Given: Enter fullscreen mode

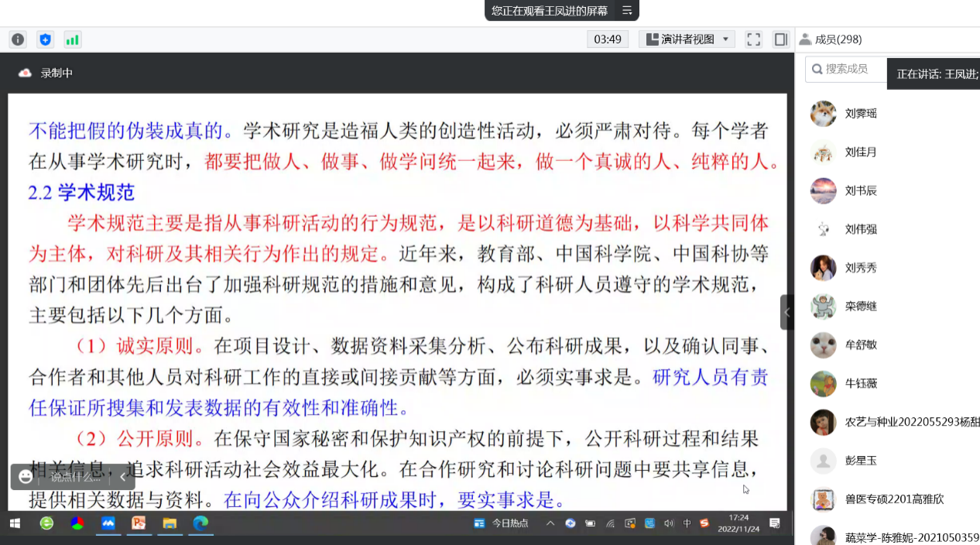Looking at the screenshot, I should (753, 39).
